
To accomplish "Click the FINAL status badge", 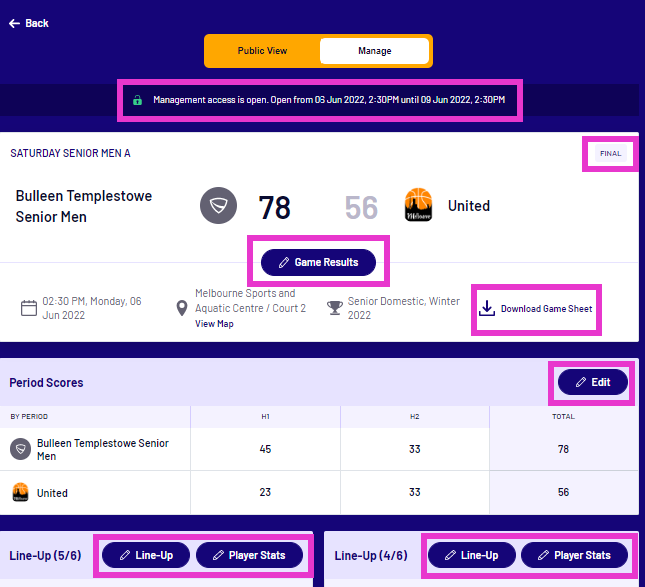I will [610, 154].
